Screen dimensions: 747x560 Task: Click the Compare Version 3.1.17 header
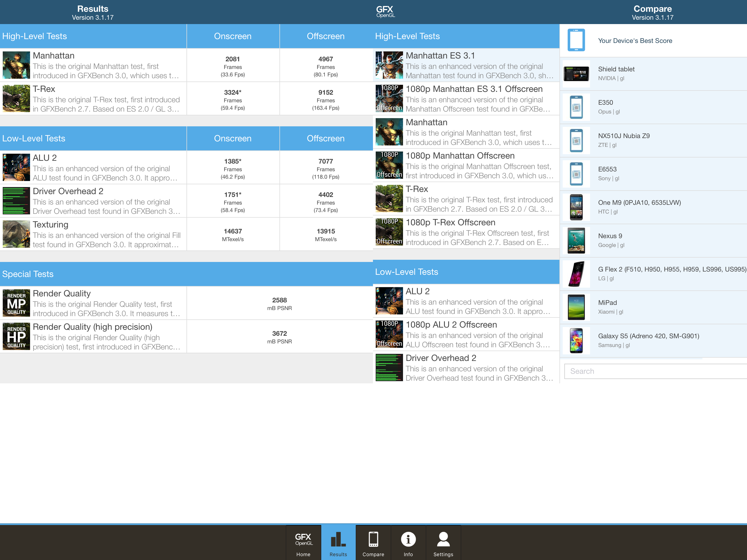652,12
